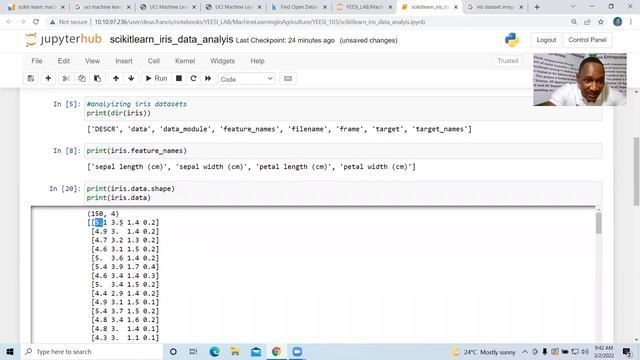Viewport: 640px width, 360px height.
Task: Save and checkpoint the notebook
Action: coord(31,78)
